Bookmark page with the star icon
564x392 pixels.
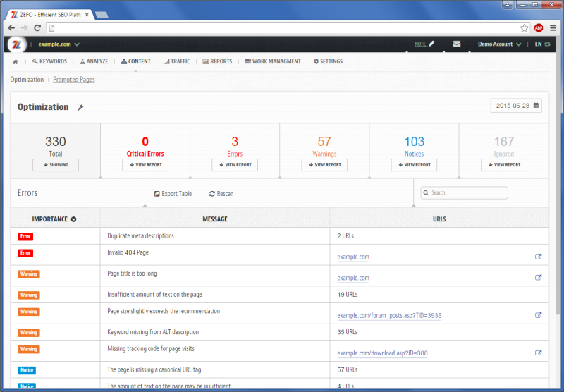coord(525,28)
